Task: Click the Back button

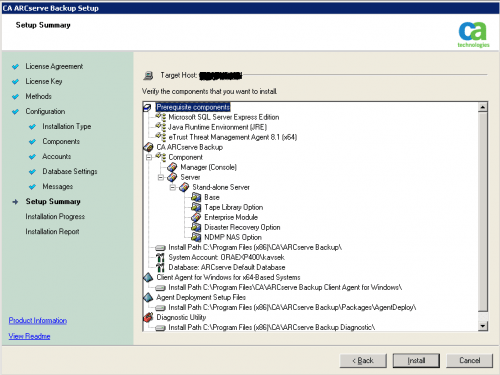Action: pyautogui.click(x=363, y=361)
